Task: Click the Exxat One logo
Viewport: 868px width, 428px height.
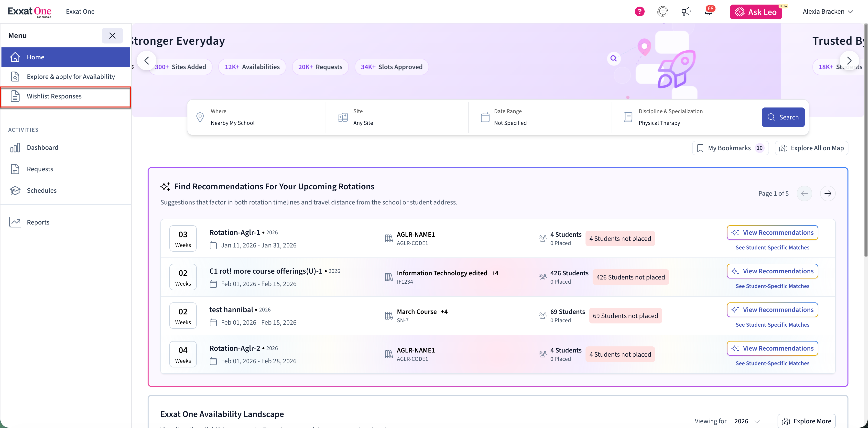Action: coord(30,12)
